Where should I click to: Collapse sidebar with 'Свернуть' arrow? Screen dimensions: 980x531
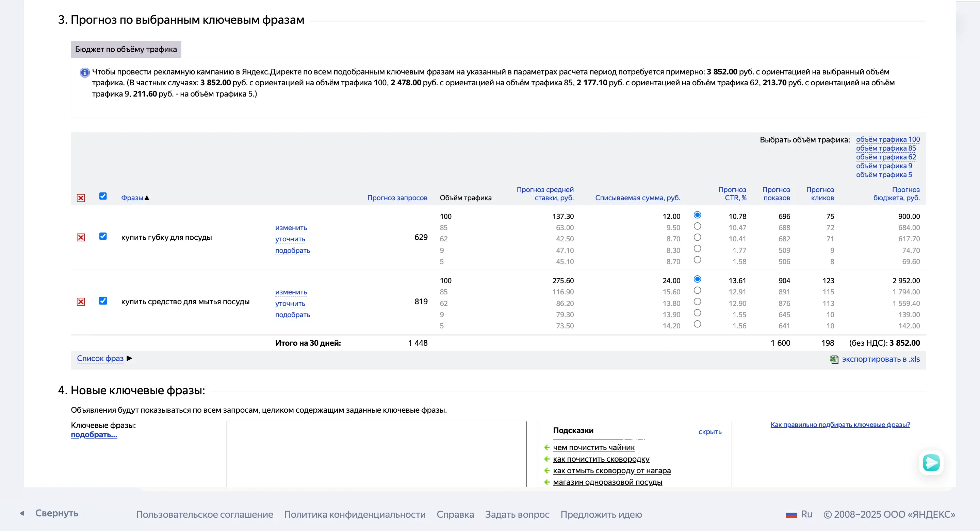pos(22,513)
